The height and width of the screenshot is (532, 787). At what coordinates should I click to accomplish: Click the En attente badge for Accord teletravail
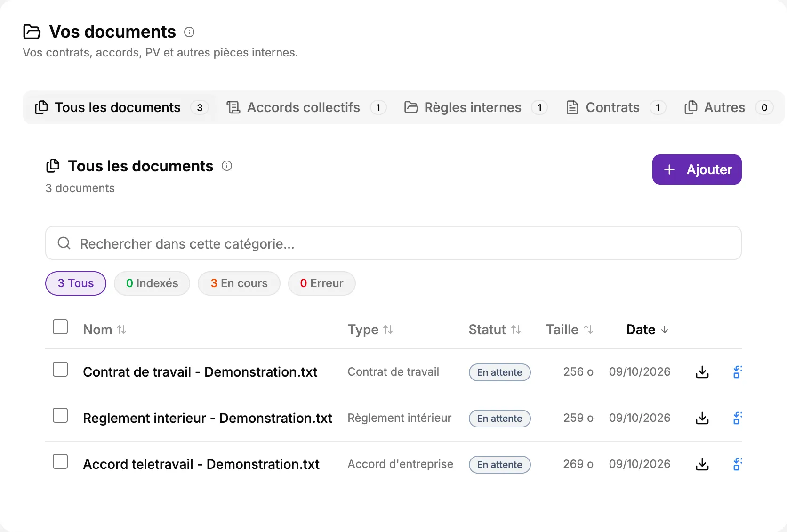[x=500, y=465]
